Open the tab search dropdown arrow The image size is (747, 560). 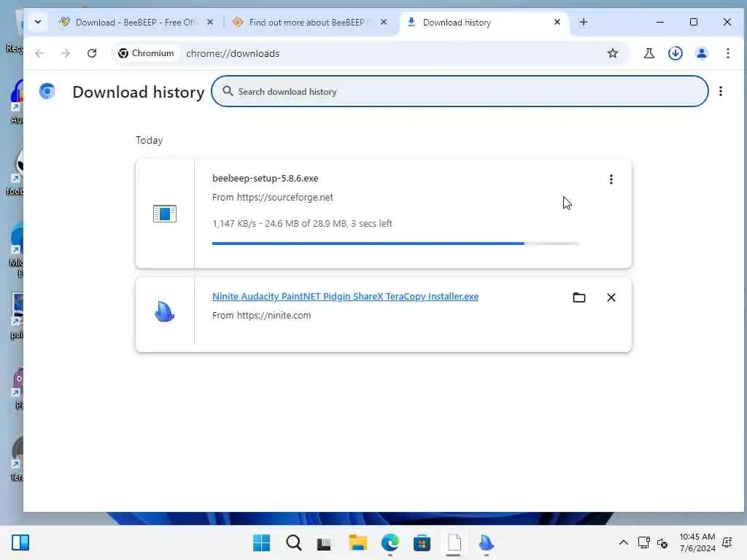(38, 22)
